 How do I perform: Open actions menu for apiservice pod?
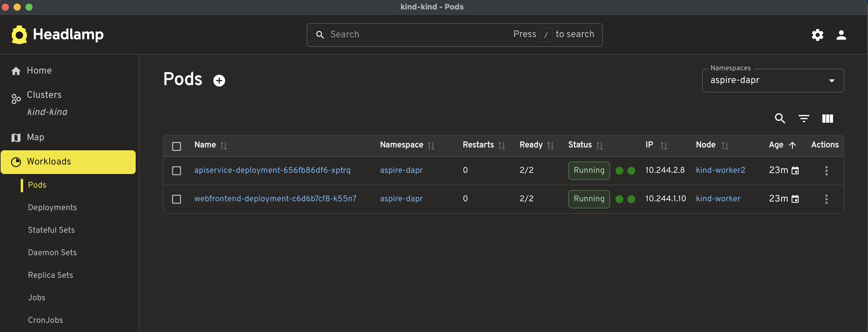826,170
